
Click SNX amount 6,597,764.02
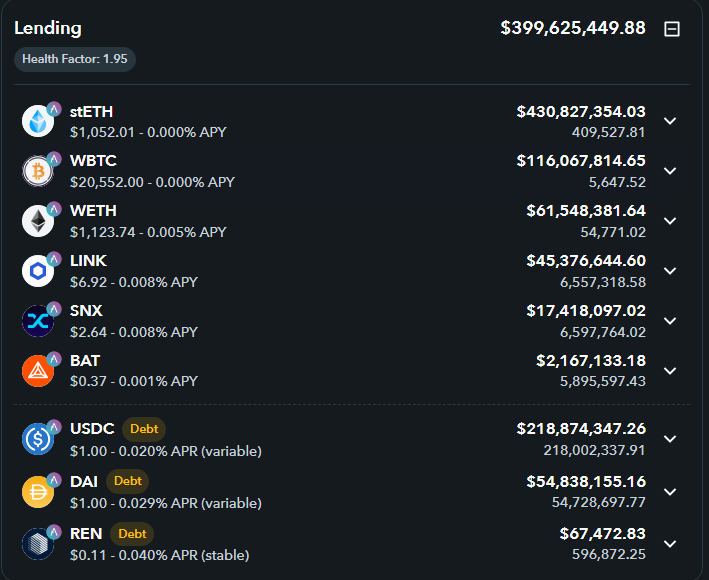click(603, 332)
